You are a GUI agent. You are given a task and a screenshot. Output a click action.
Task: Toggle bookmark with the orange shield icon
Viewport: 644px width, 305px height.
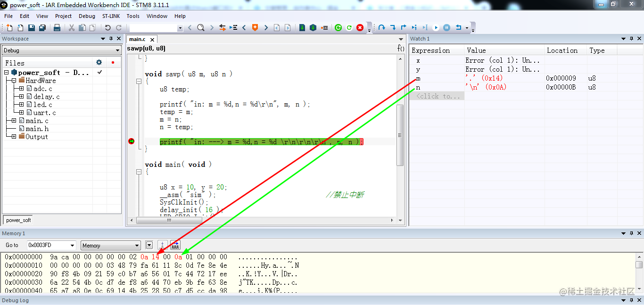(255, 28)
